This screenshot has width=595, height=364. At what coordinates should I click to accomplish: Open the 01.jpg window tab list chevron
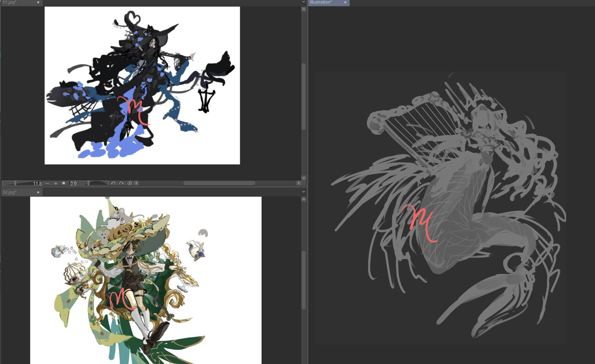[304, 2]
